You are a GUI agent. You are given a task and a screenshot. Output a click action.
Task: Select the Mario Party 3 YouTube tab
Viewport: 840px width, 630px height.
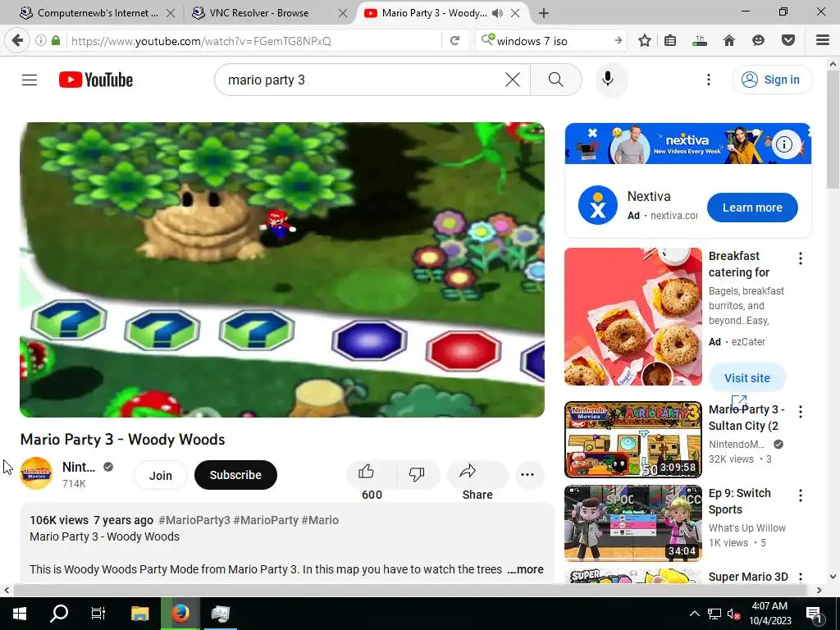click(x=434, y=13)
